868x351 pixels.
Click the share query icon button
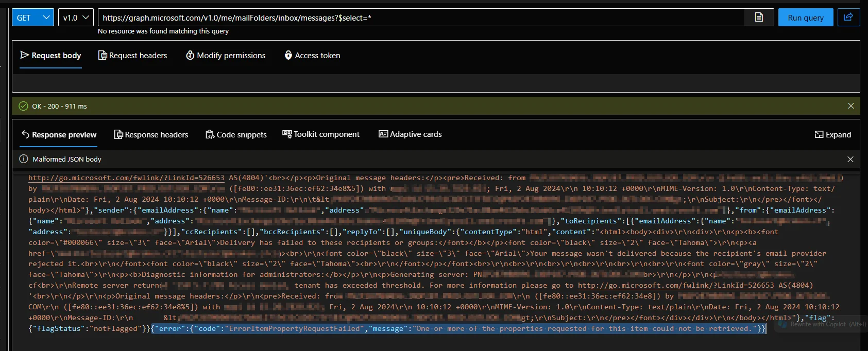tap(848, 17)
